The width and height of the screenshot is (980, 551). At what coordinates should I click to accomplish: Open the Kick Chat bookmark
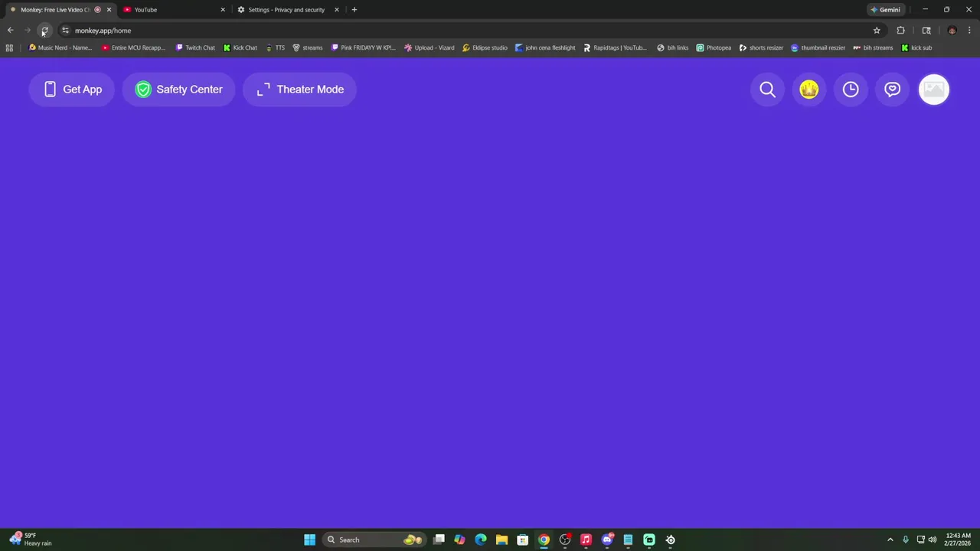pos(240,48)
